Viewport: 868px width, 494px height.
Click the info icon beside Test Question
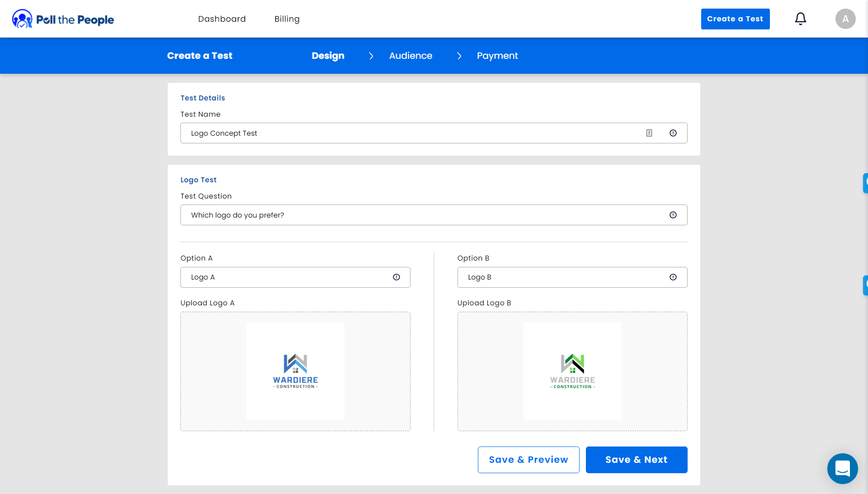coord(673,215)
